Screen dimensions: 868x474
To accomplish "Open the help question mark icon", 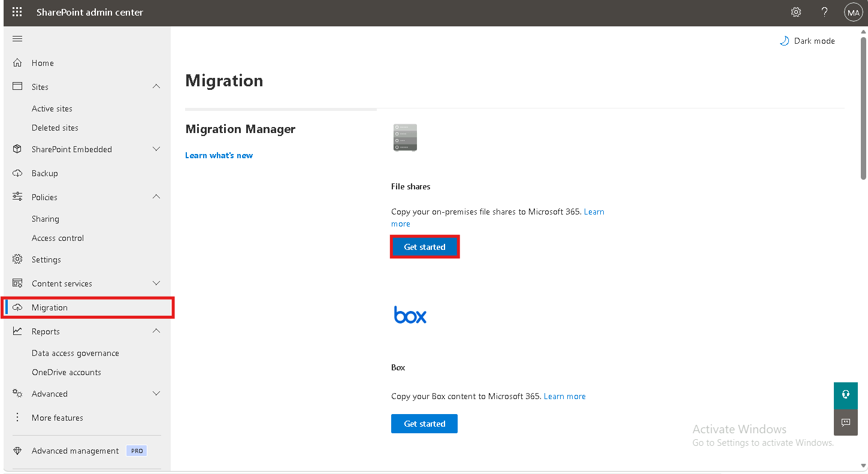I will pyautogui.click(x=824, y=12).
